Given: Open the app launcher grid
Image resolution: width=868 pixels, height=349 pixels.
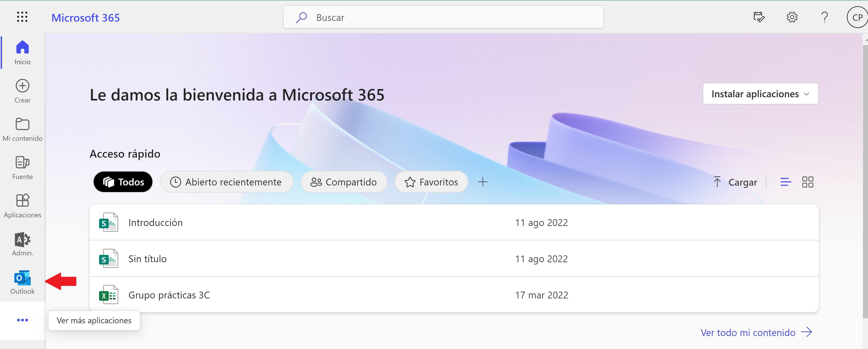Looking at the screenshot, I should [x=22, y=17].
